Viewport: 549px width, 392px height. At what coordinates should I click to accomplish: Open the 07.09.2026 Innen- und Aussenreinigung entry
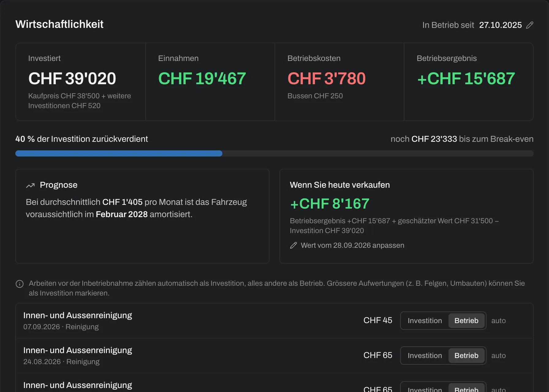(x=274, y=321)
